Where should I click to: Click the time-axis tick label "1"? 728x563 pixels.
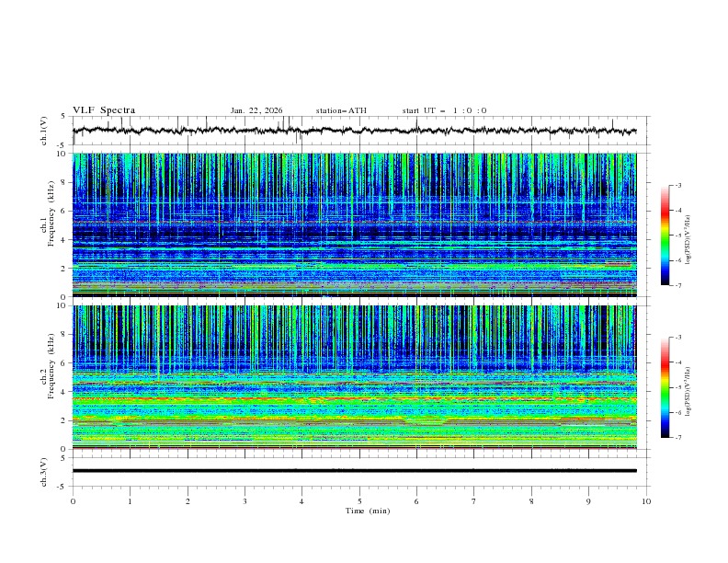click(130, 501)
